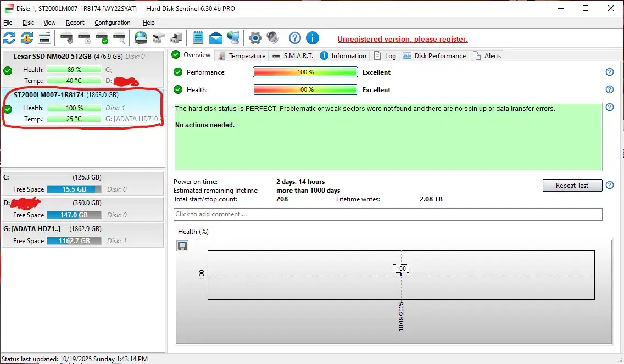Click the notepad report icon in toolbar

[198, 38]
